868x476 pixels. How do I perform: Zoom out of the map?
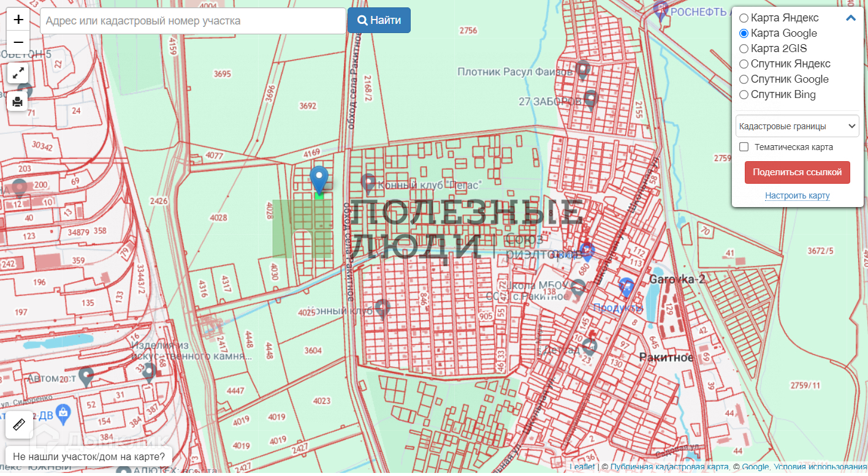coord(18,42)
